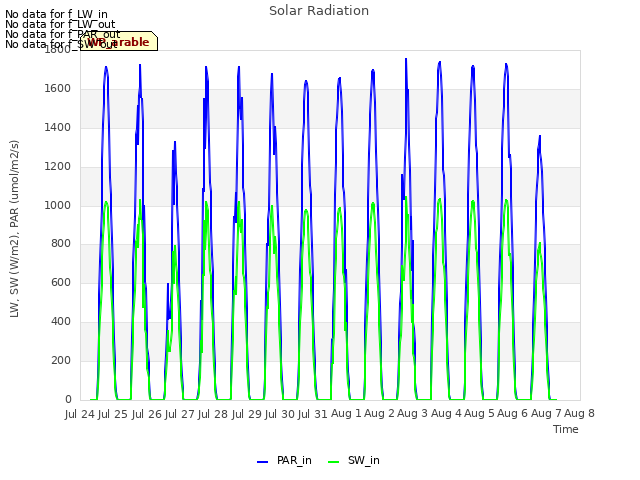
Task: Click the Aug 1 x-axis date label
Action: [346, 414]
